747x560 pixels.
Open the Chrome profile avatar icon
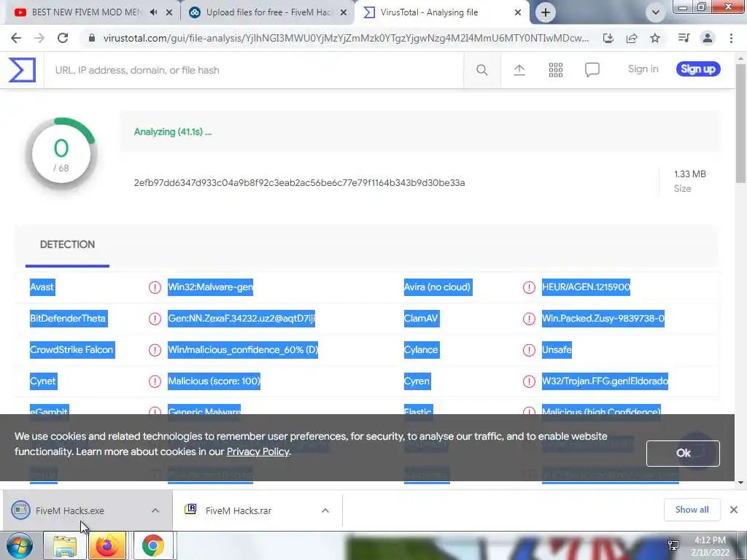tap(708, 38)
